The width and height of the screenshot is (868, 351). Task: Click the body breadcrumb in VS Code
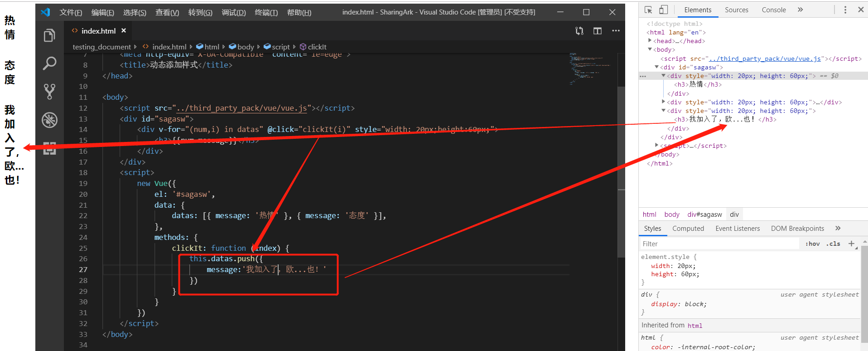(x=241, y=47)
